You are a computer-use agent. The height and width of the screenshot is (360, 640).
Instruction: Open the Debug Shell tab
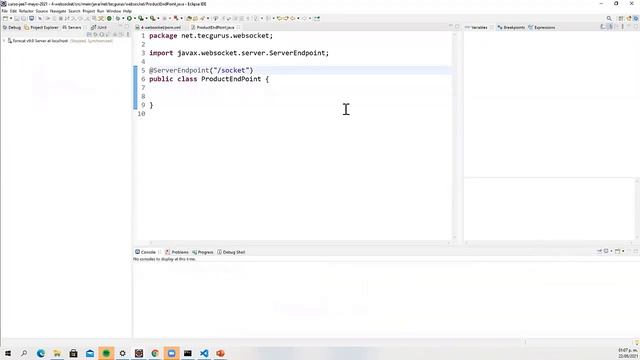click(x=231, y=252)
